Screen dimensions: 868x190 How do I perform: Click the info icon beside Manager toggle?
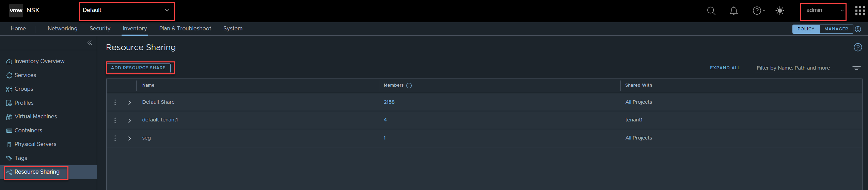pyautogui.click(x=858, y=29)
